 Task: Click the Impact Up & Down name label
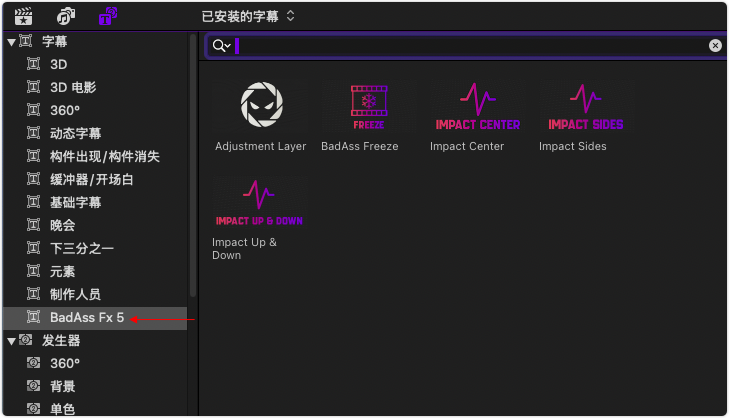click(244, 249)
